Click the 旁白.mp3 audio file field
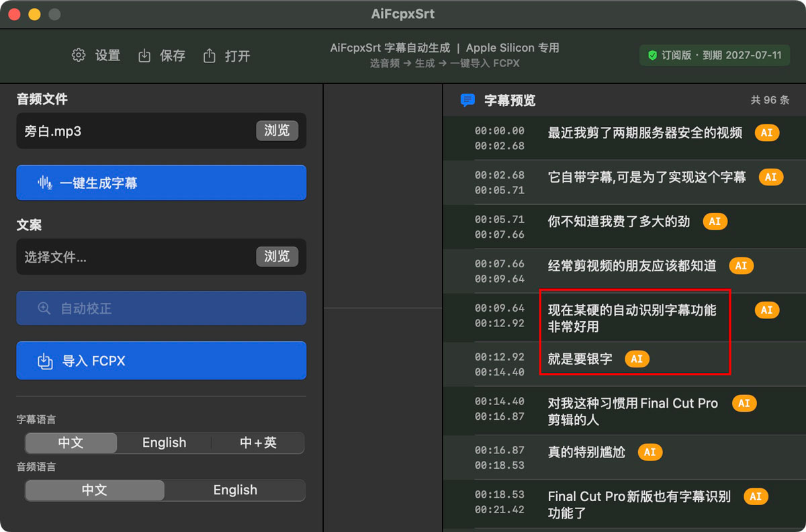Image resolution: width=806 pixels, height=532 pixels. pos(161,130)
